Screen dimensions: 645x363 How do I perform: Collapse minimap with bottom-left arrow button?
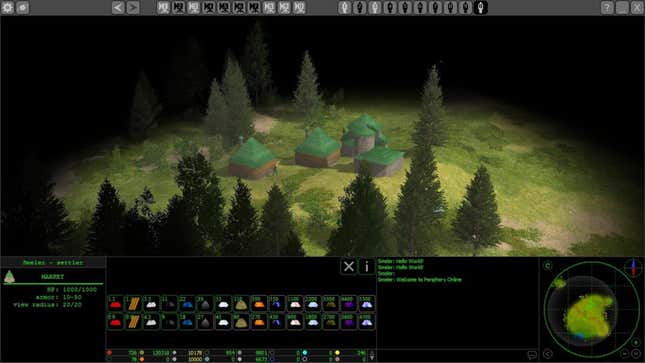[548, 354]
